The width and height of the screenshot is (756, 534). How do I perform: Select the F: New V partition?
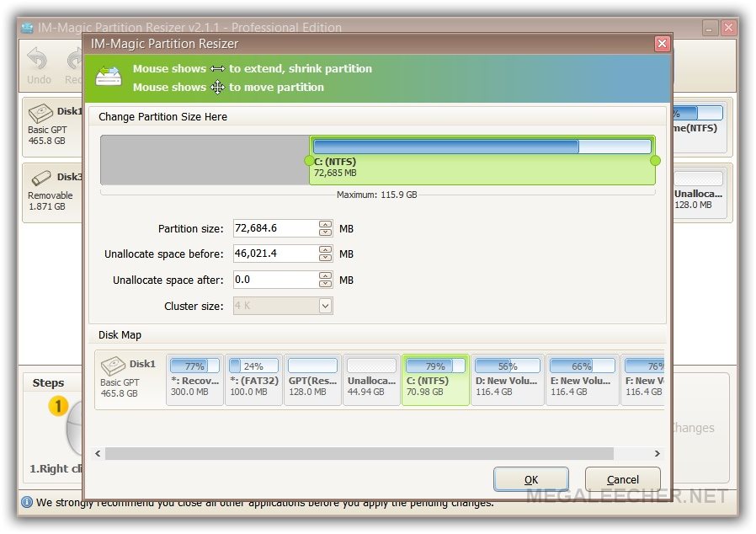tap(643, 380)
